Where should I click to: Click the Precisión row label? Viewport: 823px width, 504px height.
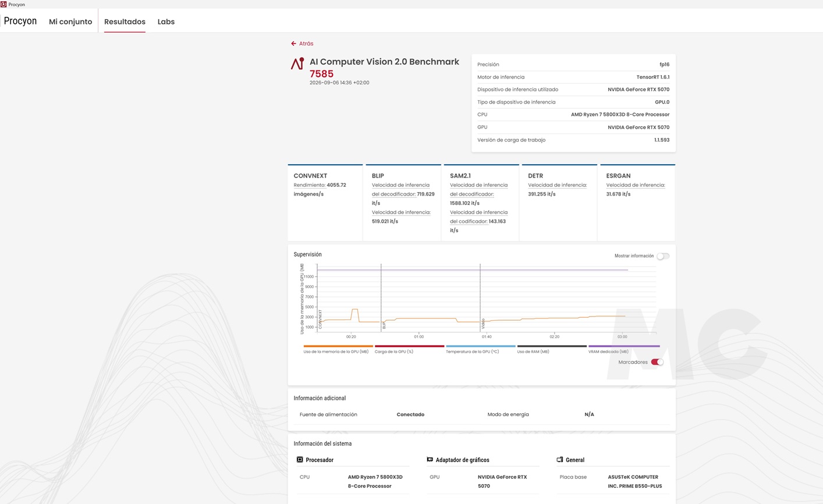click(488, 65)
